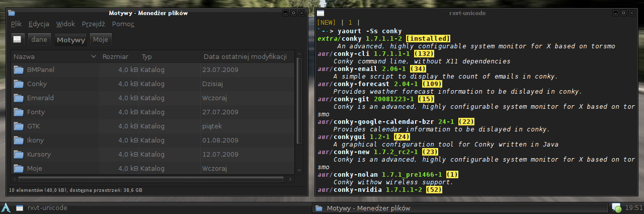
Task: Sort by Nazwa column header
Action: click(54, 56)
